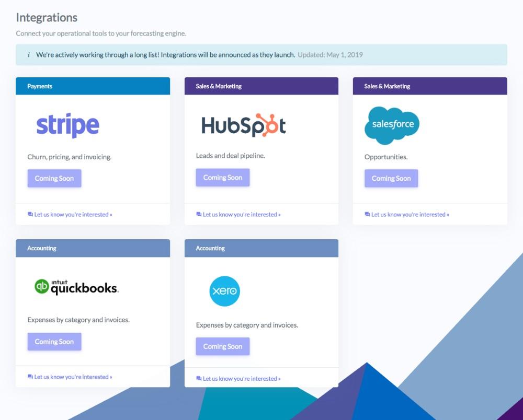Click 'Opportunities.' description
Viewport: 523px width, 420px height.
(386, 157)
